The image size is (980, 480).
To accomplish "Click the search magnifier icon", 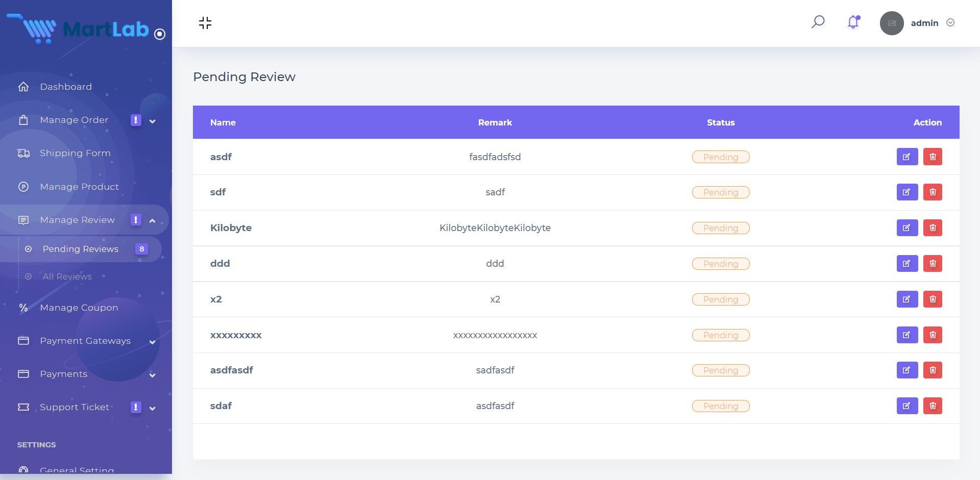I will point(818,22).
